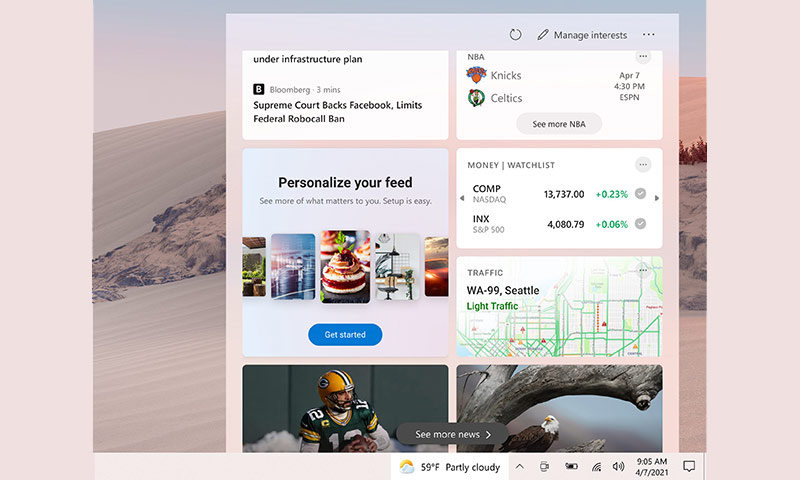This screenshot has height=480, width=800.
Task: Select the city skyline interest thumbnail
Action: click(x=293, y=266)
